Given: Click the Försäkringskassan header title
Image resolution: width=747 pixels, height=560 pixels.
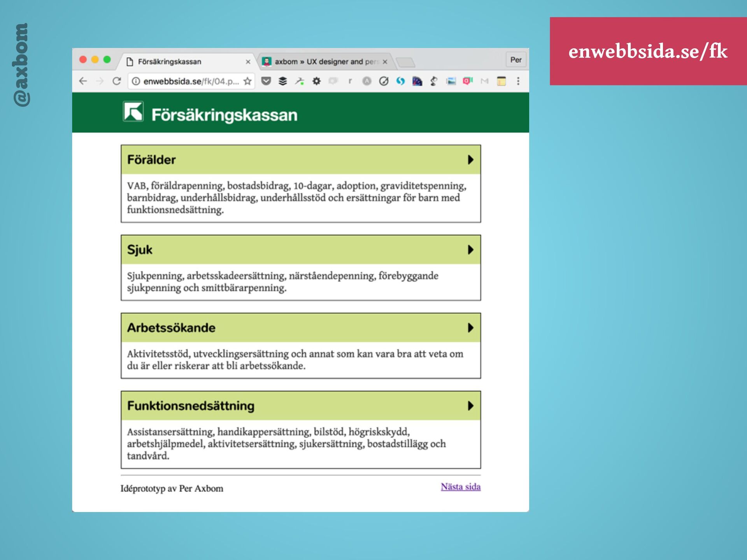Looking at the screenshot, I should click(224, 115).
